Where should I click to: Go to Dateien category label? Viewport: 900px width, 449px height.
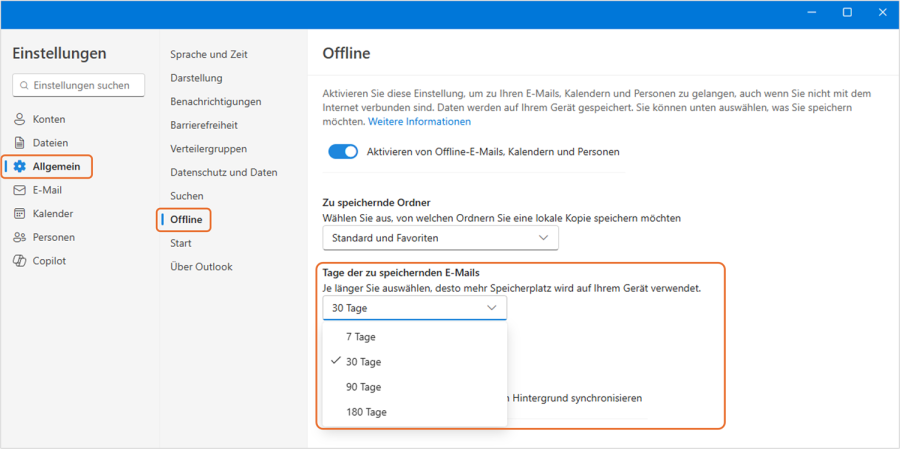(x=50, y=143)
